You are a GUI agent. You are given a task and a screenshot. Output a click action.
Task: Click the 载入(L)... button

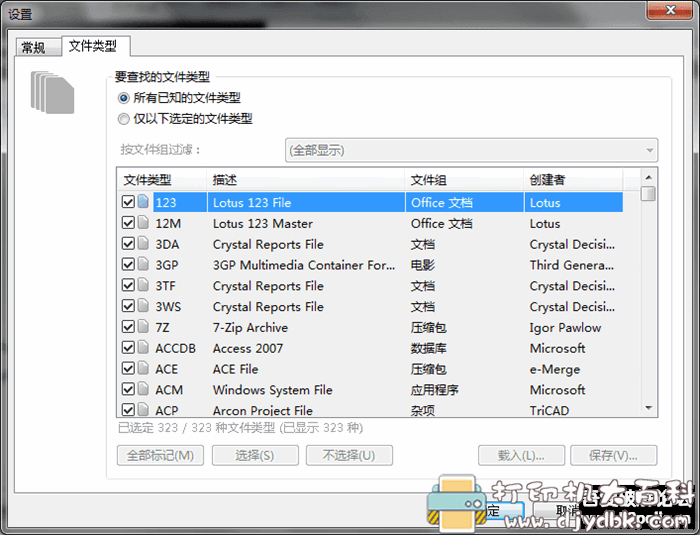(x=521, y=456)
